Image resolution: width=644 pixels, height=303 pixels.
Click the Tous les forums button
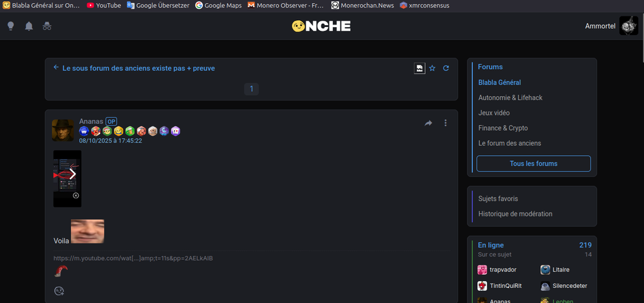point(533,163)
